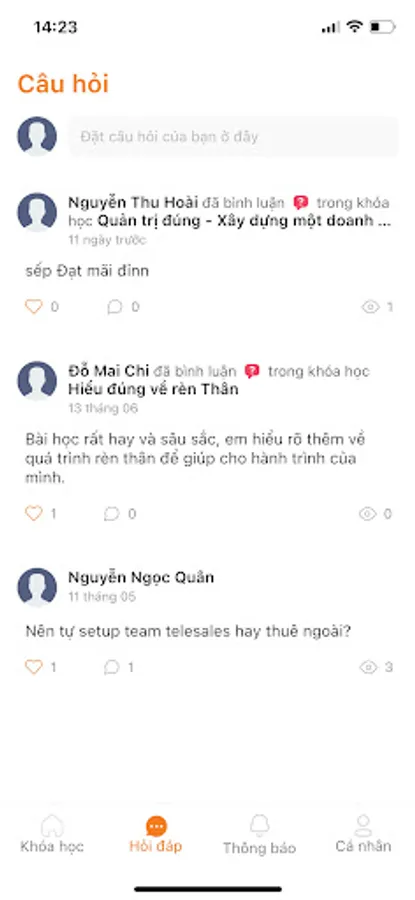Tap the view count eye on Quân's question
415x900 pixels.
point(368,667)
